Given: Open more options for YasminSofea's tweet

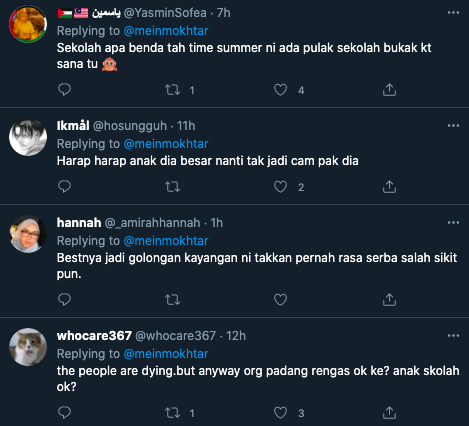Looking at the screenshot, I should [x=453, y=13].
